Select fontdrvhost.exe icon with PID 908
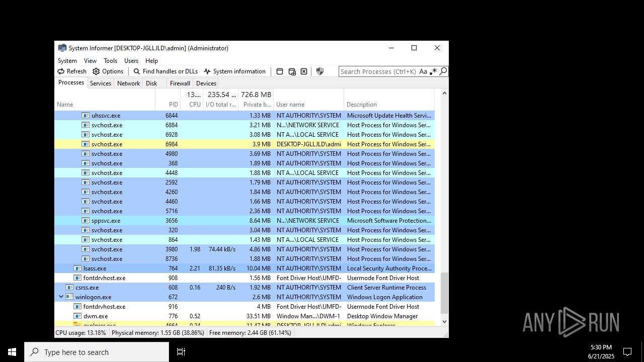Image resolution: width=644 pixels, height=362 pixels. coord(77,278)
